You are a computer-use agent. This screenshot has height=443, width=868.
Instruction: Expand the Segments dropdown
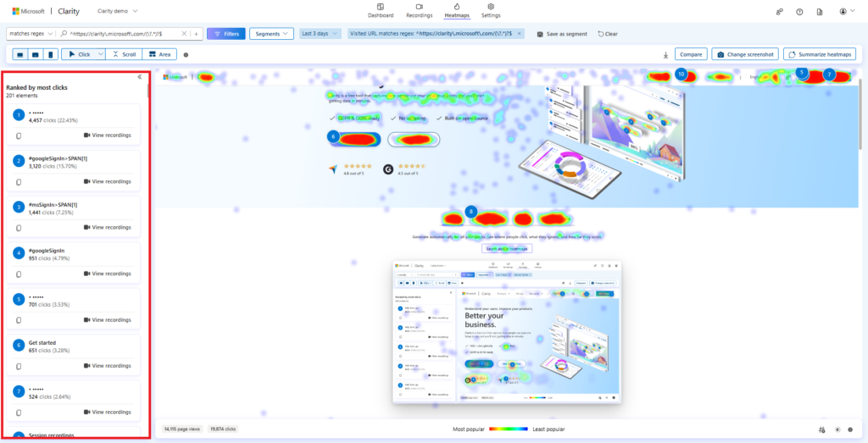point(271,33)
